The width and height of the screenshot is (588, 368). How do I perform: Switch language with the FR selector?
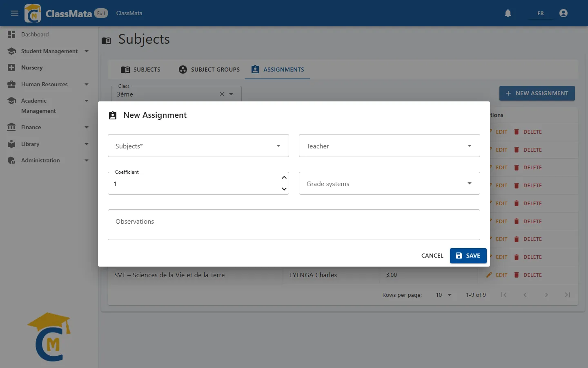[x=540, y=13]
